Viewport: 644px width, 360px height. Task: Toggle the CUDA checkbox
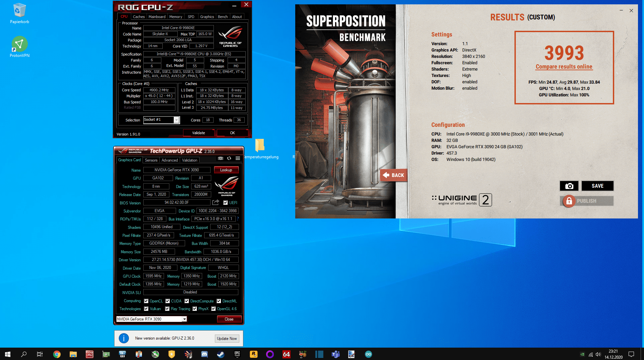[168, 301]
